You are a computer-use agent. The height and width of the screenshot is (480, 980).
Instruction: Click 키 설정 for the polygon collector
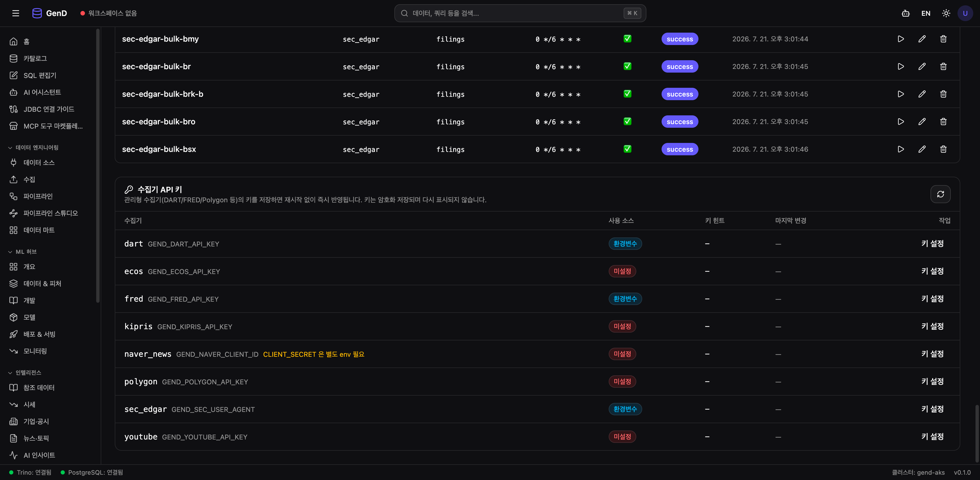point(932,382)
